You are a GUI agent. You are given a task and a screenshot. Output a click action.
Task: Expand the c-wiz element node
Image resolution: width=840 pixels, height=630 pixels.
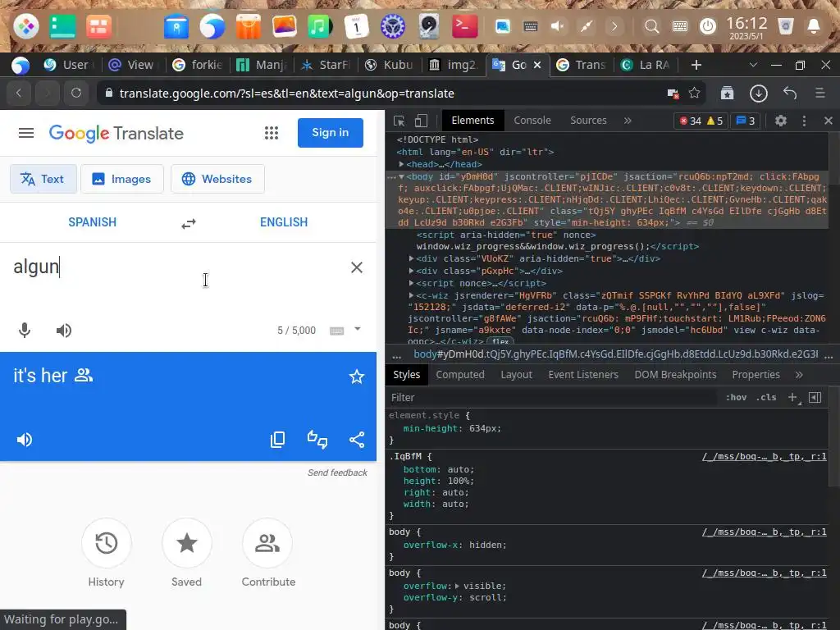point(412,295)
